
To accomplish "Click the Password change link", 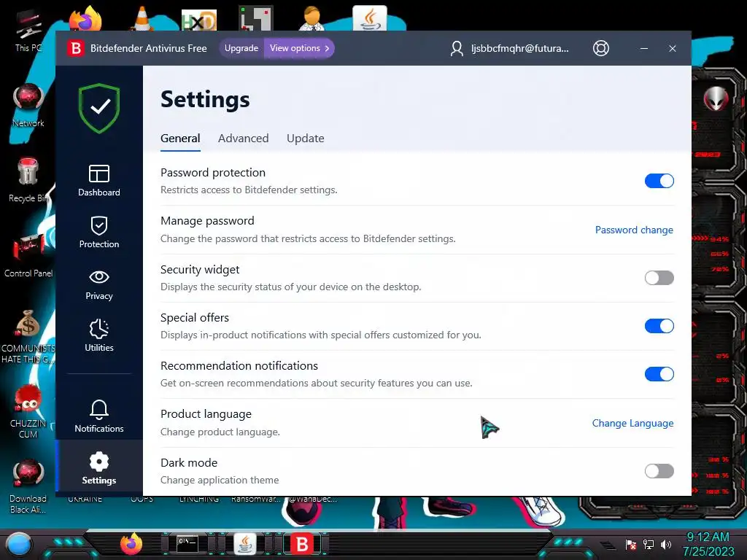I will click(x=634, y=230).
